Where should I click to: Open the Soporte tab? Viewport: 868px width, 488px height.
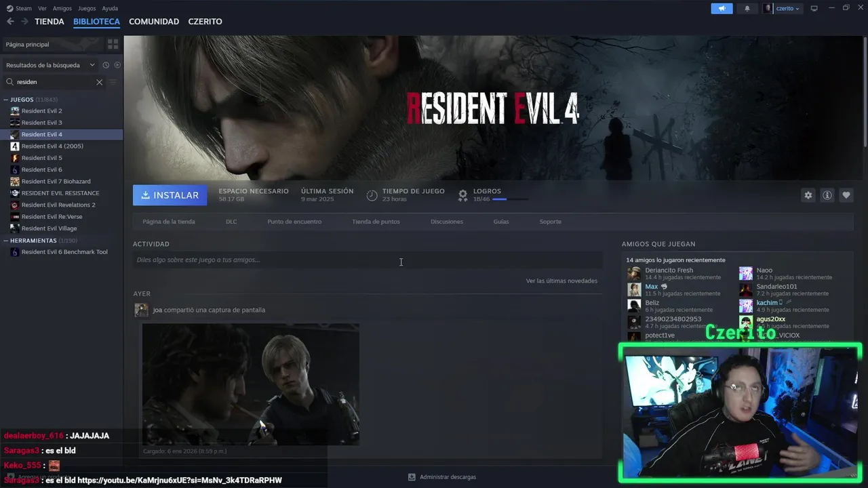click(x=550, y=222)
